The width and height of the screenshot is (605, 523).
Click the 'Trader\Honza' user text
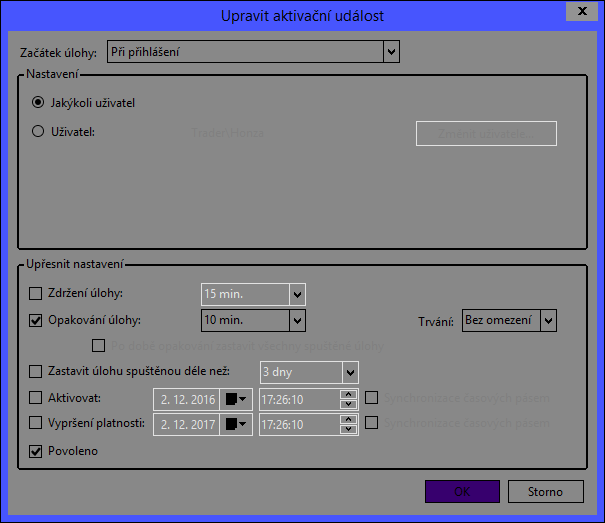pyautogui.click(x=228, y=133)
